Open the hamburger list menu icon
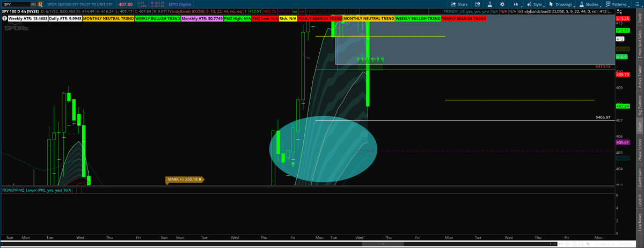644x248 pixels. pyautogui.click(x=636, y=4)
